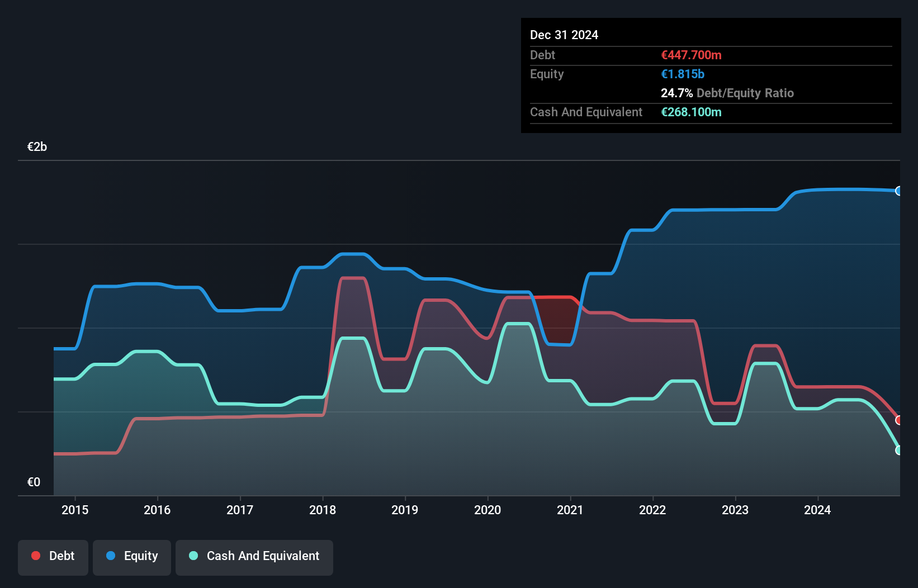Click the 2018 x-axis label
This screenshot has height=588, width=918.
coord(323,510)
